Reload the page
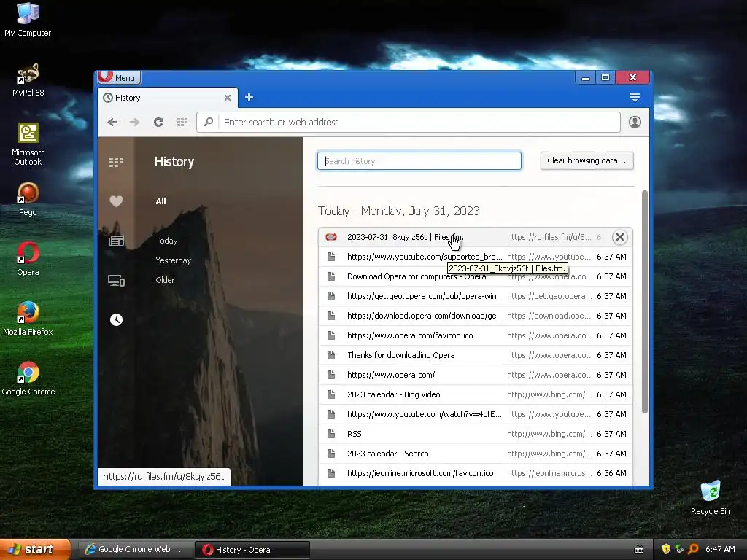Image resolution: width=747 pixels, height=560 pixels. coord(158,122)
